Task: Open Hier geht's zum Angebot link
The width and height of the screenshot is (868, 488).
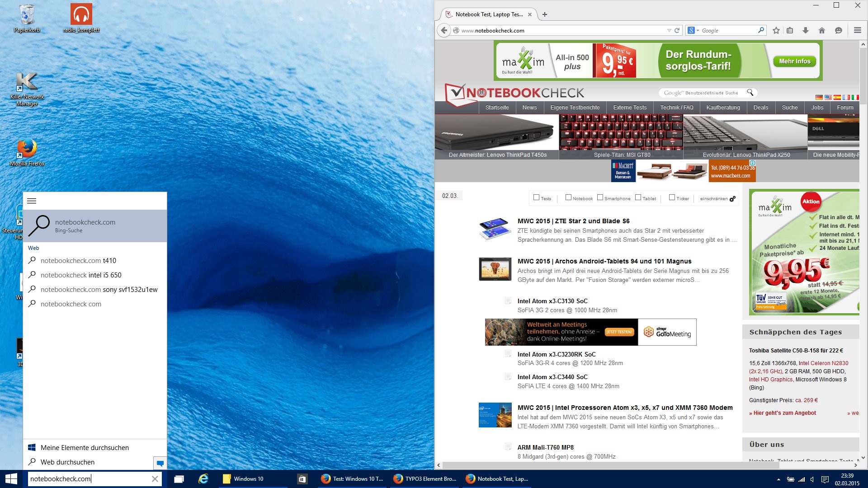Action: pyautogui.click(x=783, y=413)
